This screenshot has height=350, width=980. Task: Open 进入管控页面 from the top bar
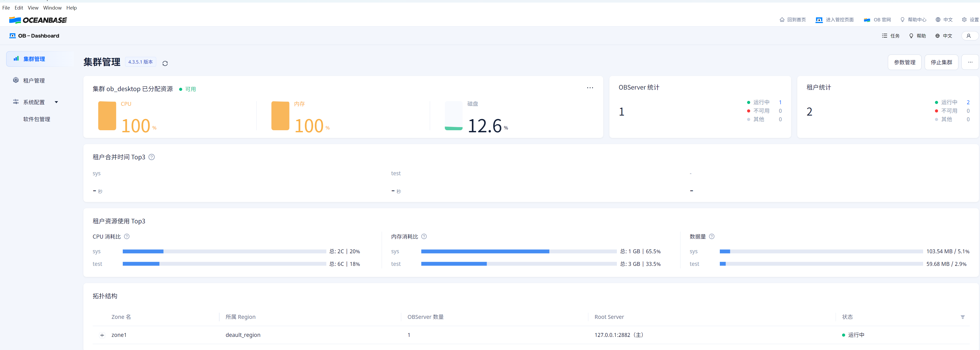point(834,20)
